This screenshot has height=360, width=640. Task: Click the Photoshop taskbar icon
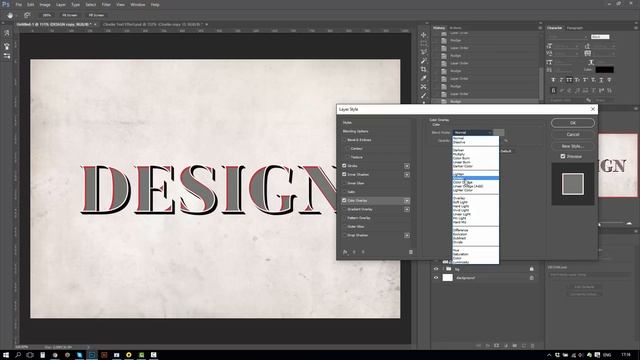(92, 355)
